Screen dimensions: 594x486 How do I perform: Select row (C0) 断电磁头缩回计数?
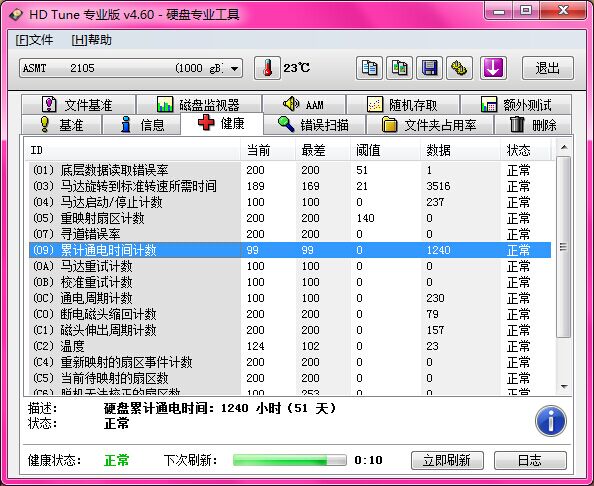290,314
